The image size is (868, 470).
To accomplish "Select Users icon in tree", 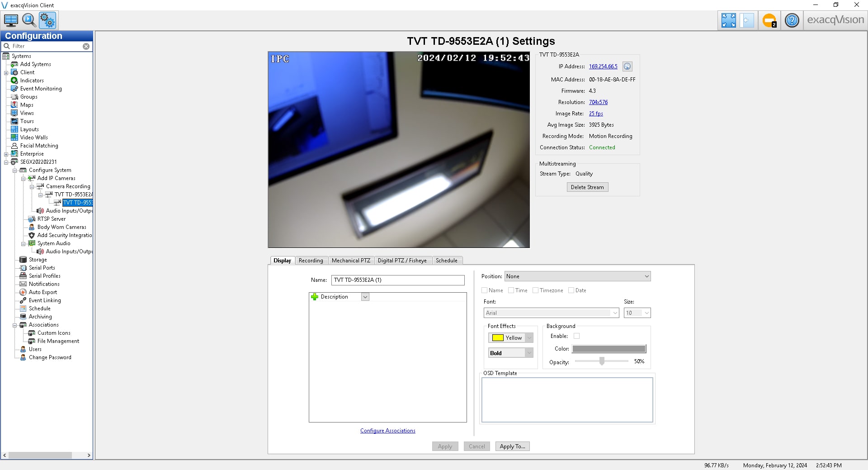I will (x=23, y=349).
